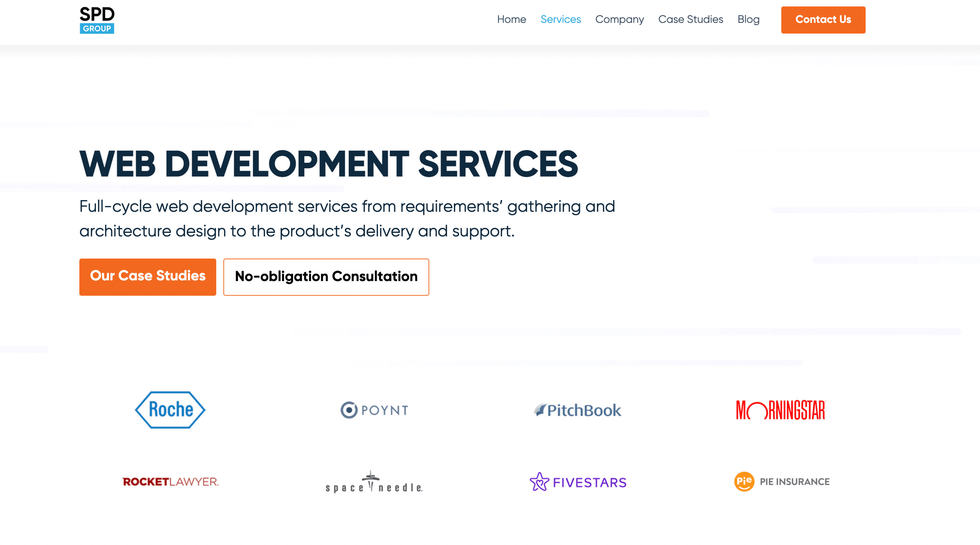Screen dimensions: 980x545
Task: Click the Contact Us button
Action: 823,20
